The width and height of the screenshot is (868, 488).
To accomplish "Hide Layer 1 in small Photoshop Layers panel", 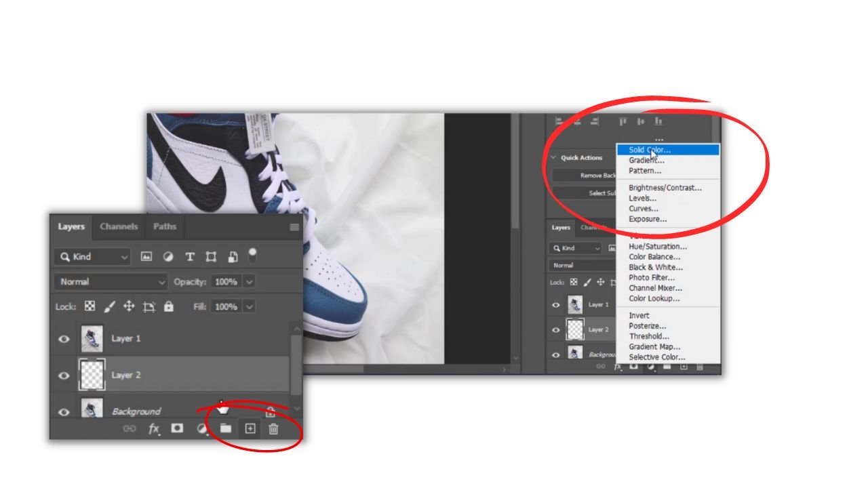I will [556, 305].
